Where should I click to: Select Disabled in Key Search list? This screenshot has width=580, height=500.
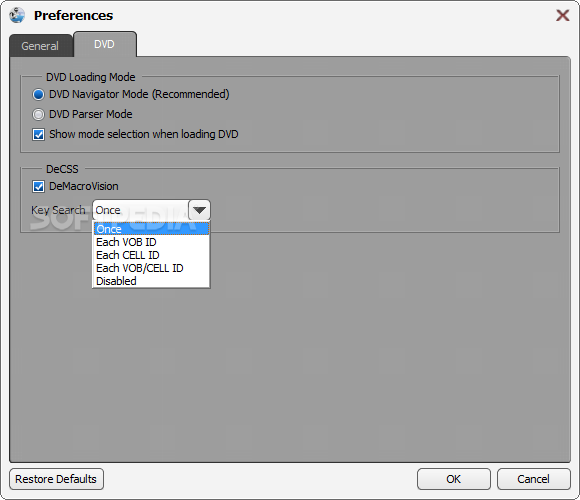[x=151, y=281]
